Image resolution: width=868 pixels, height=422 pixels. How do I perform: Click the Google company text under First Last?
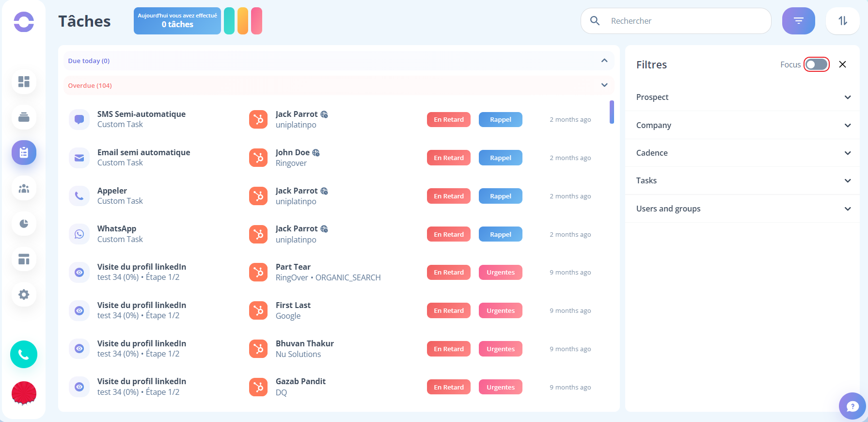coord(288,316)
